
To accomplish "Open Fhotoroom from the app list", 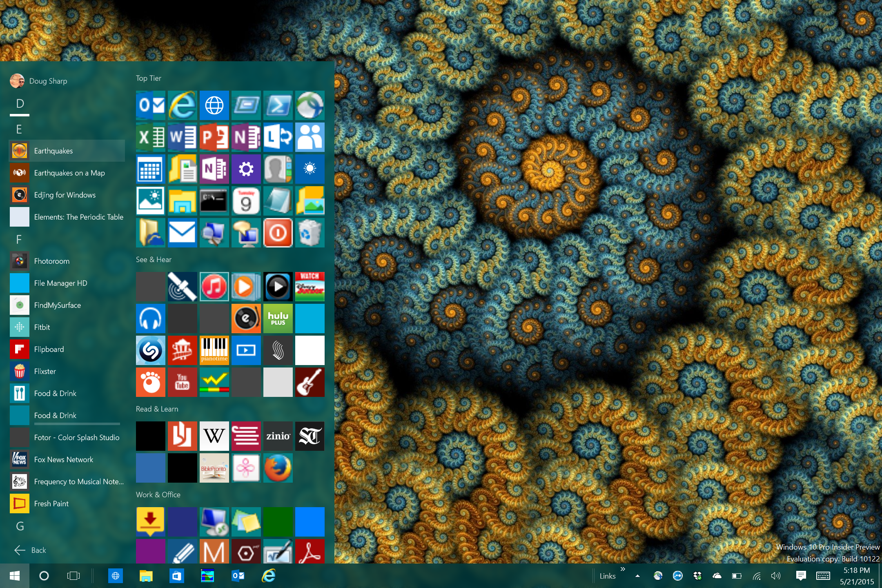I will (x=67, y=261).
